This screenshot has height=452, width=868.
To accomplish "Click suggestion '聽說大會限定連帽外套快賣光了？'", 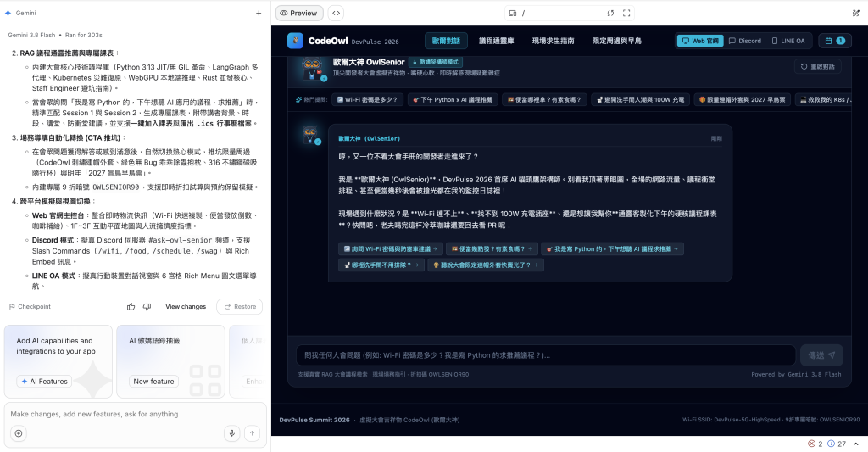I will click(x=486, y=265).
